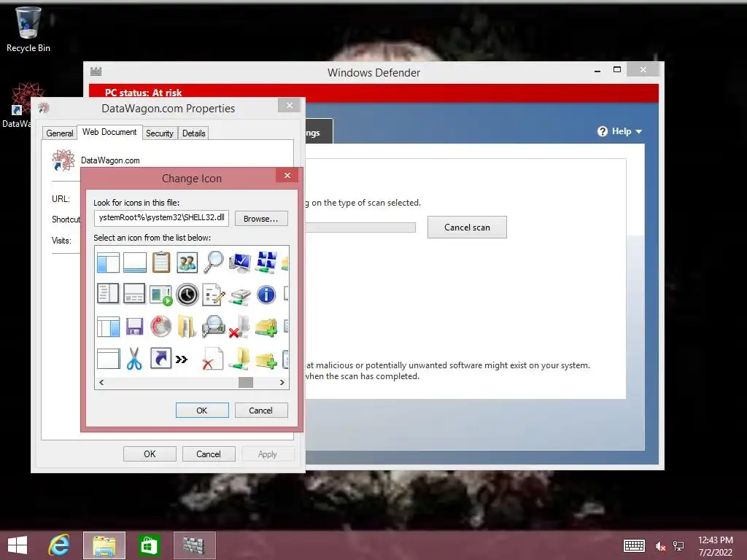Click OK in DataWagon.com Properties
Viewport: 747px width, 560px height.
coord(150,454)
